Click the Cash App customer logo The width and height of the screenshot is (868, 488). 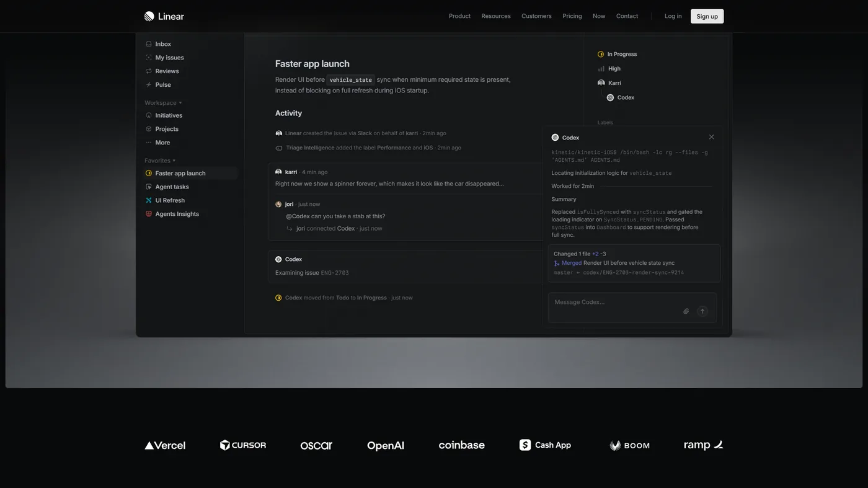coord(545,445)
